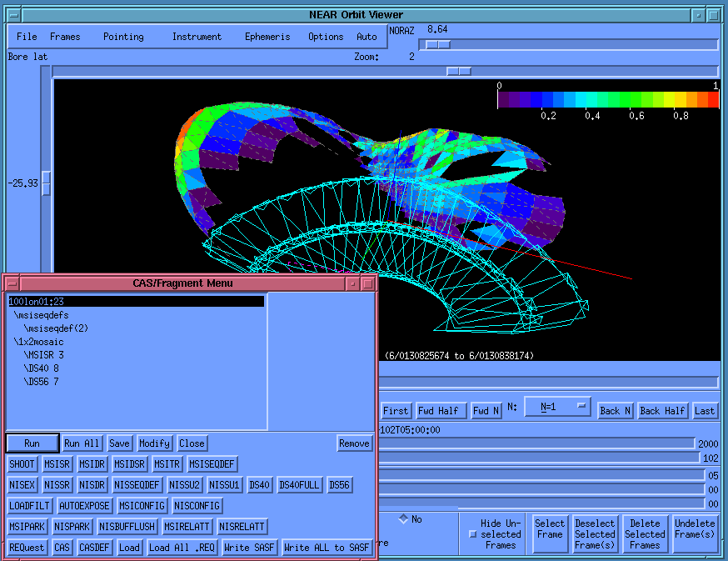The image size is (728, 561).
Task: Click the MSICONFIG button
Action: (x=142, y=506)
